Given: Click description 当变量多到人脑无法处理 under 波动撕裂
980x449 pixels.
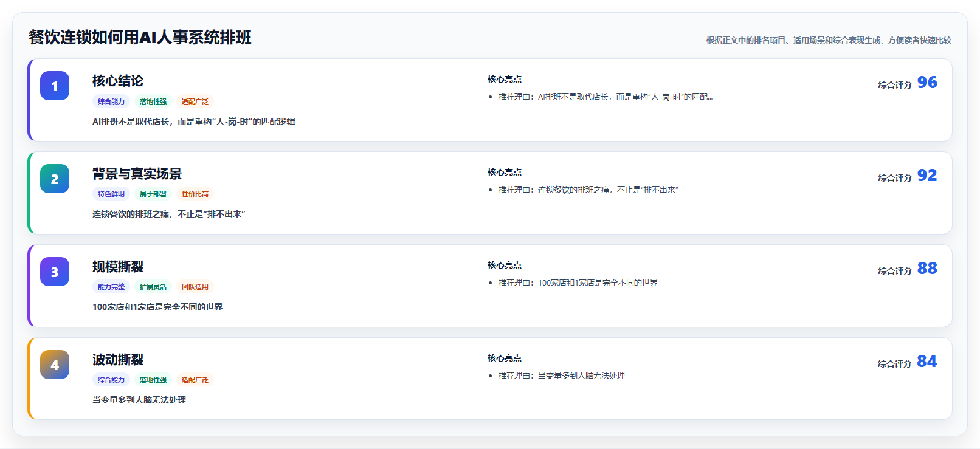Looking at the screenshot, I should coord(139,400).
